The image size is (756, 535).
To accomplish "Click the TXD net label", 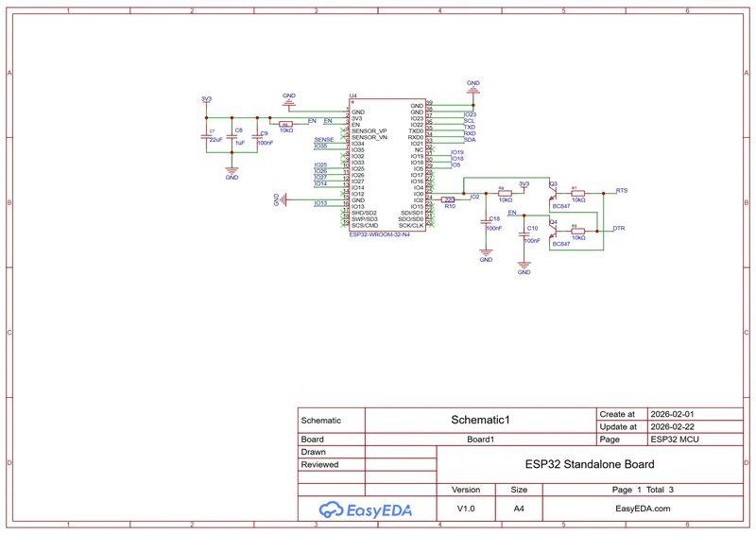I will (470, 127).
